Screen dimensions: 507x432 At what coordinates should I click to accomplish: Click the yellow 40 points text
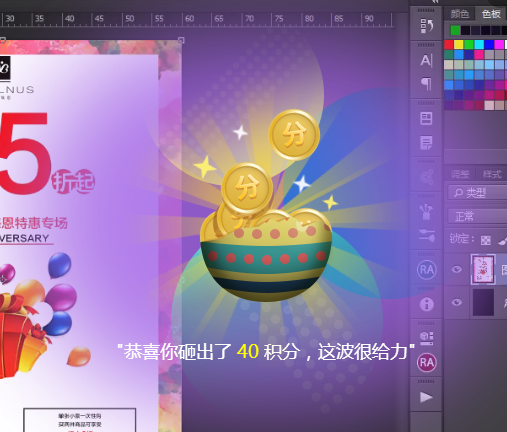tap(248, 351)
